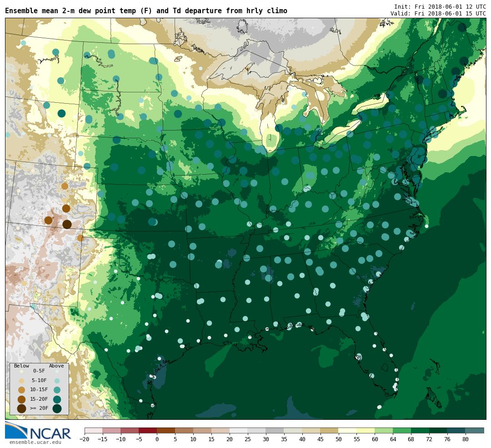This screenshot has width=491, height=448.
Task: Select the pale yellow swatch between 50 and 55
Action: (x=347, y=430)
